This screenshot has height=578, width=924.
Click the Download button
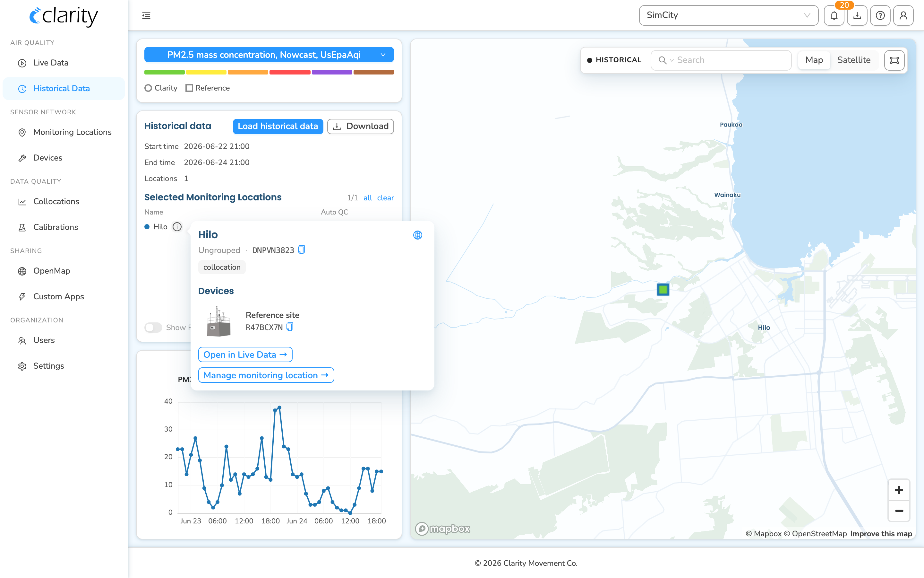(x=360, y=126)
